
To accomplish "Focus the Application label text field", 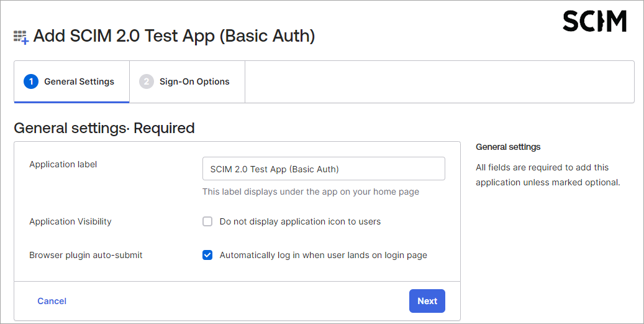I will [324, 169].
